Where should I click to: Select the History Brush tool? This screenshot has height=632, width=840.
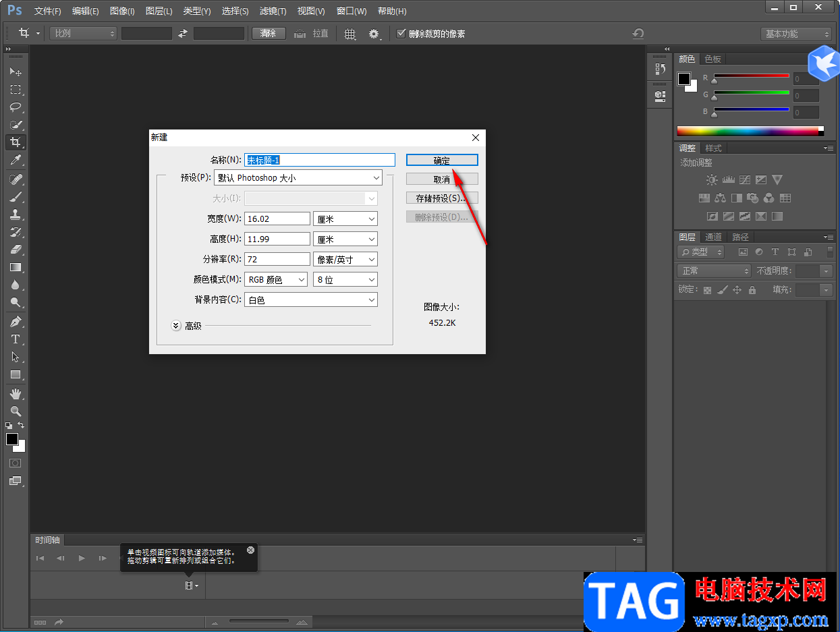tap(16, 232)
